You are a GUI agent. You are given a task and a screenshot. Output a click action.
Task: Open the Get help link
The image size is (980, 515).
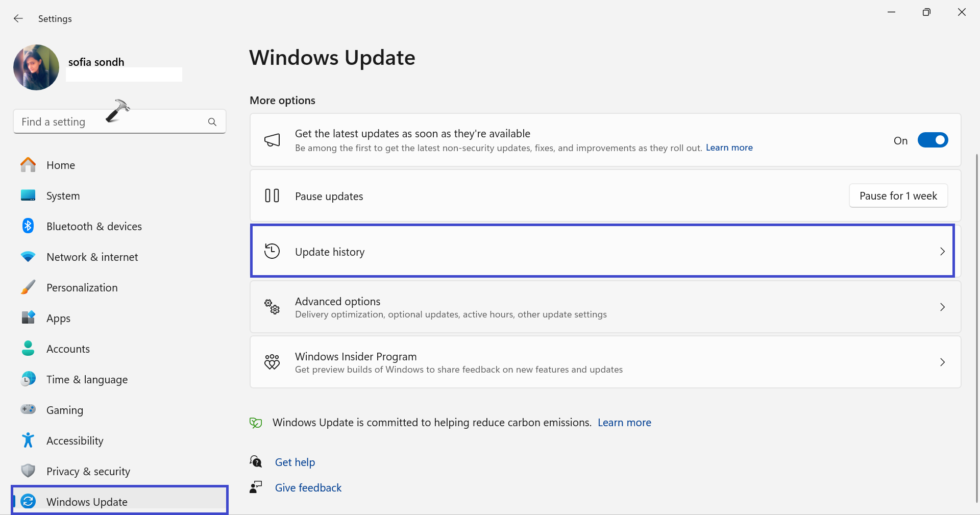295,462
